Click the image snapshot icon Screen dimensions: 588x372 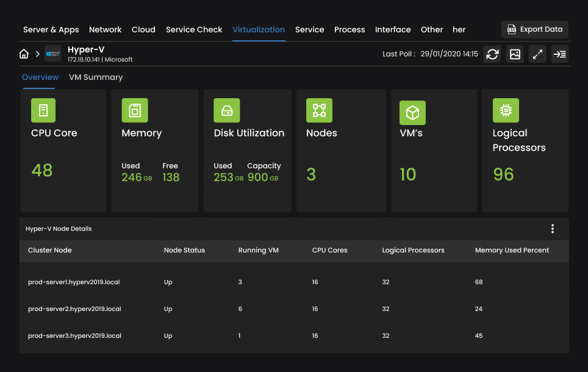(x=515, y=54)
